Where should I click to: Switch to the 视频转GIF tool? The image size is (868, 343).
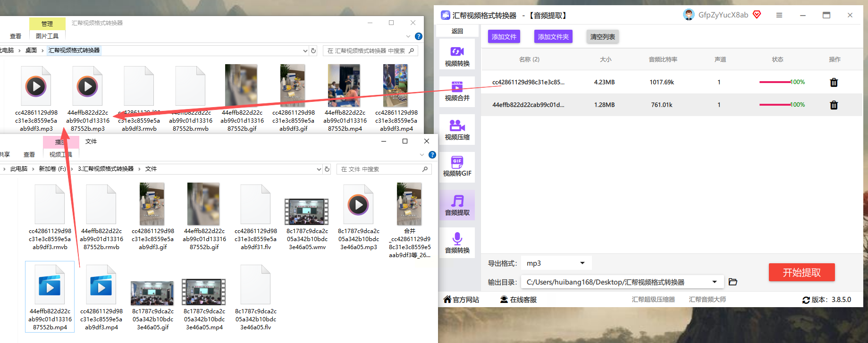(x=457, y=167)
